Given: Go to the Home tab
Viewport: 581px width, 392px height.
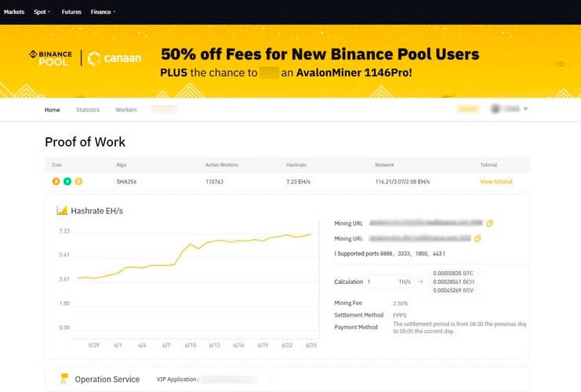Looking at the screenshot, I should point(52,110).
